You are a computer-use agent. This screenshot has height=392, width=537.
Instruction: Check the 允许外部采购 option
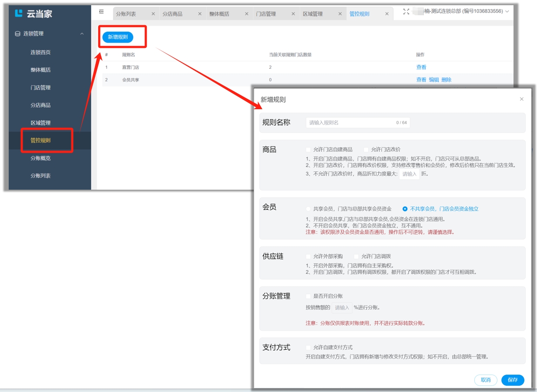(309, 257)
